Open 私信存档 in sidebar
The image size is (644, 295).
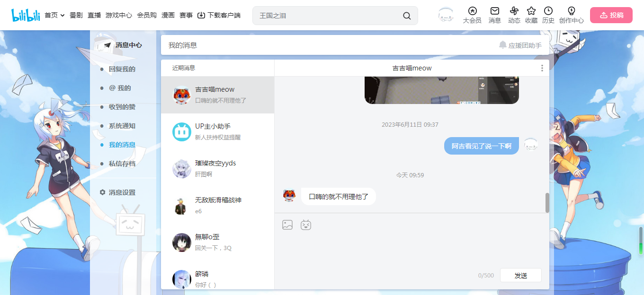[x=122, y=164]
